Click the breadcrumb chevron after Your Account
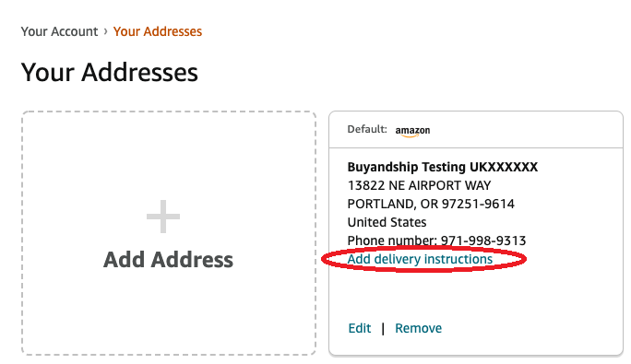 (105, 31)
